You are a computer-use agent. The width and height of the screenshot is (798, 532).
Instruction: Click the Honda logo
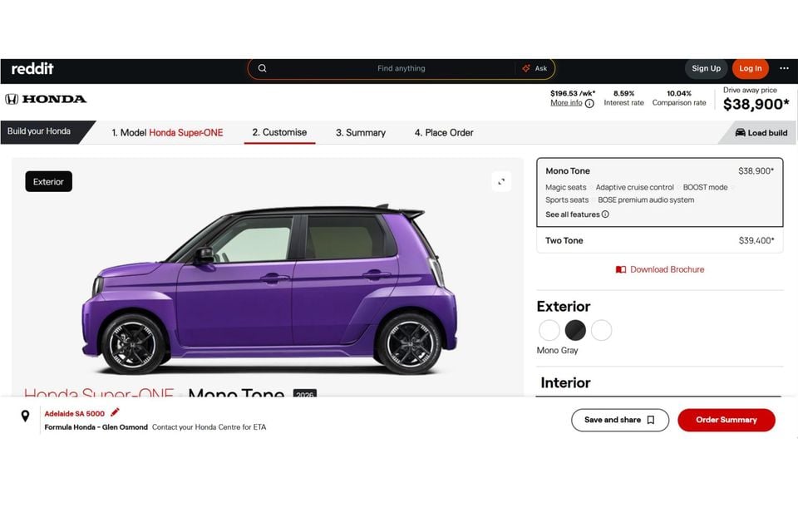(46, 99)
